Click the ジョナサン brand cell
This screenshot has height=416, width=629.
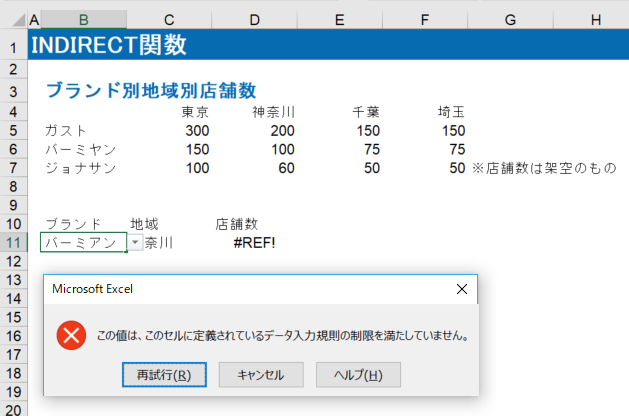point(80,168)
